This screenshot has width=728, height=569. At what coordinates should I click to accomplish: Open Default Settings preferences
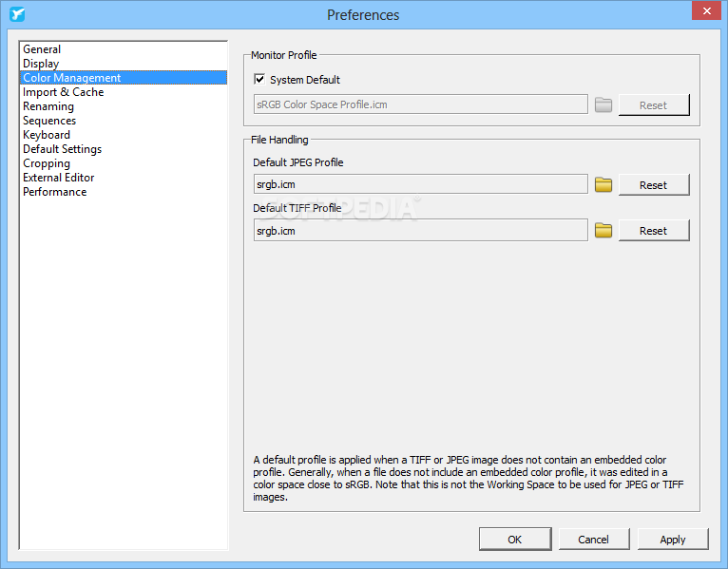point(62,149)
